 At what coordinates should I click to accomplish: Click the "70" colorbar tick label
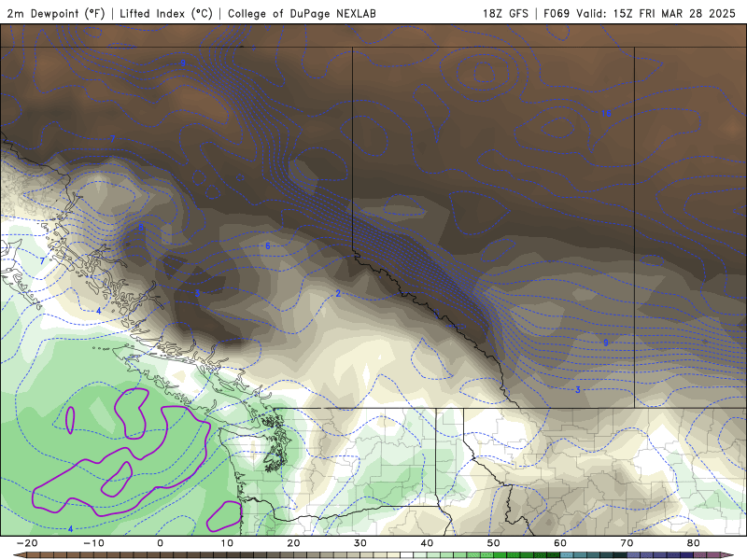[x=627, y=543]
